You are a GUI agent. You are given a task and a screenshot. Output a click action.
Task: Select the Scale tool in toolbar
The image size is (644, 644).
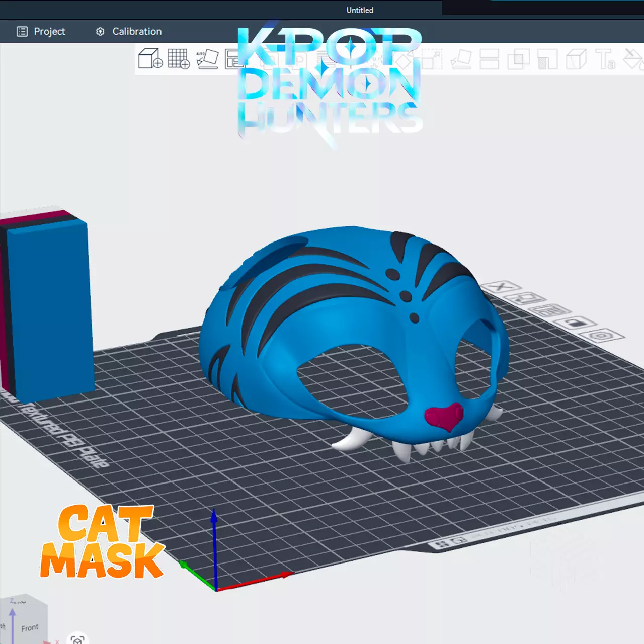(431, 59)
